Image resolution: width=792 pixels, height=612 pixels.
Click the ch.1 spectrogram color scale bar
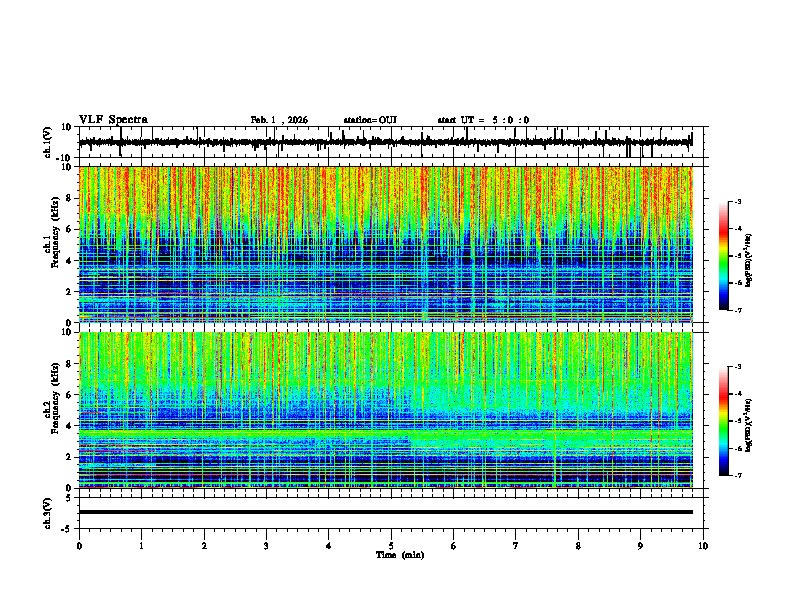coord(723,256)
